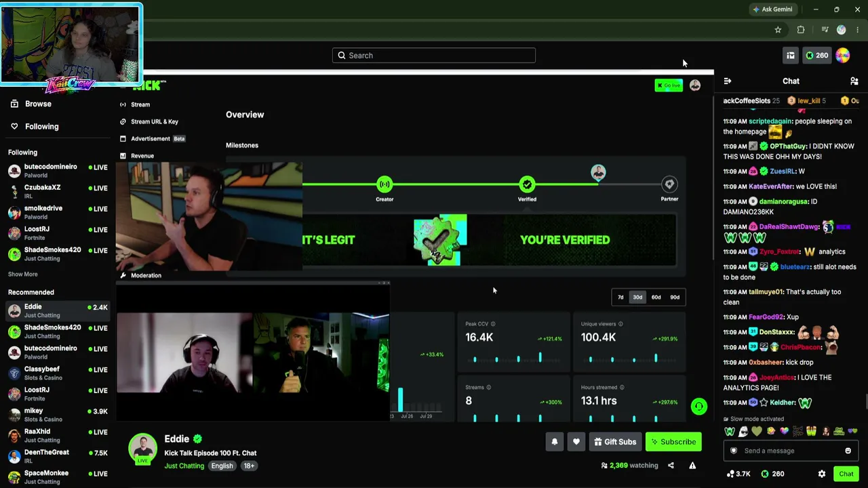Open the browser media controls icon
Image resolution: width=868 pixels, height=488 pixels.
tap(825, 30)
